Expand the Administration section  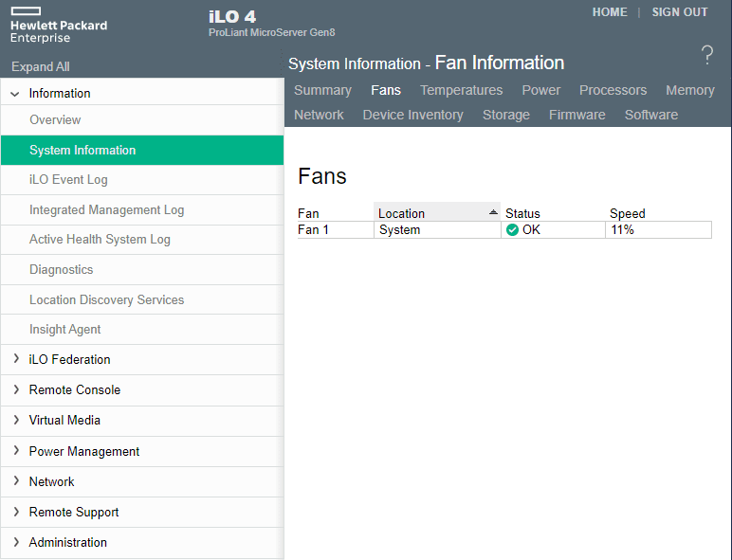[16, 542]
